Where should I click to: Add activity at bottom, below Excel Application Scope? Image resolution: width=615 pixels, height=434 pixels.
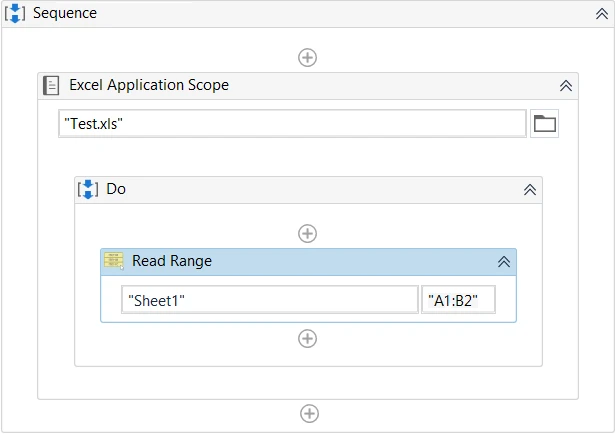309,413
